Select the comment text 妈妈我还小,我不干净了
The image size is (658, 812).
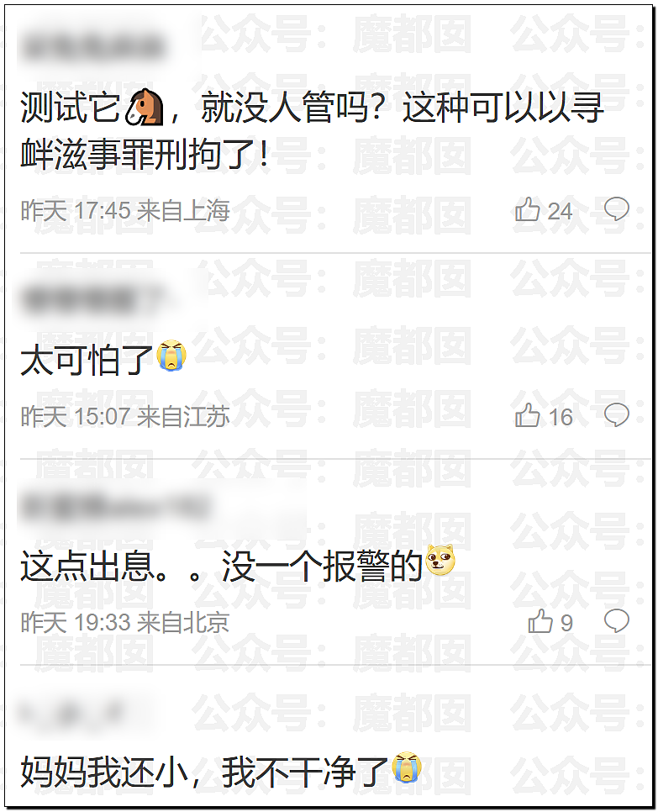[x=204, y=772]
